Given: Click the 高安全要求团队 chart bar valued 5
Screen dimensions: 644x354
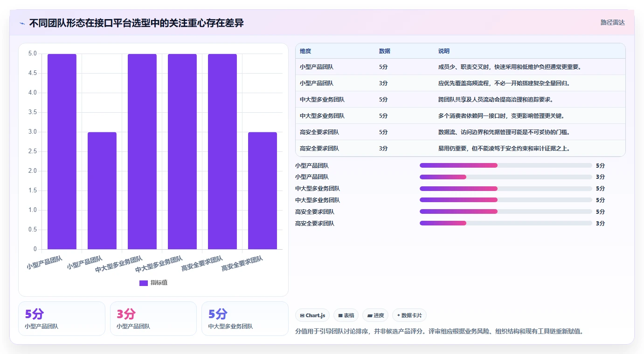Looking at the screenshot, I should coord(222,151).
